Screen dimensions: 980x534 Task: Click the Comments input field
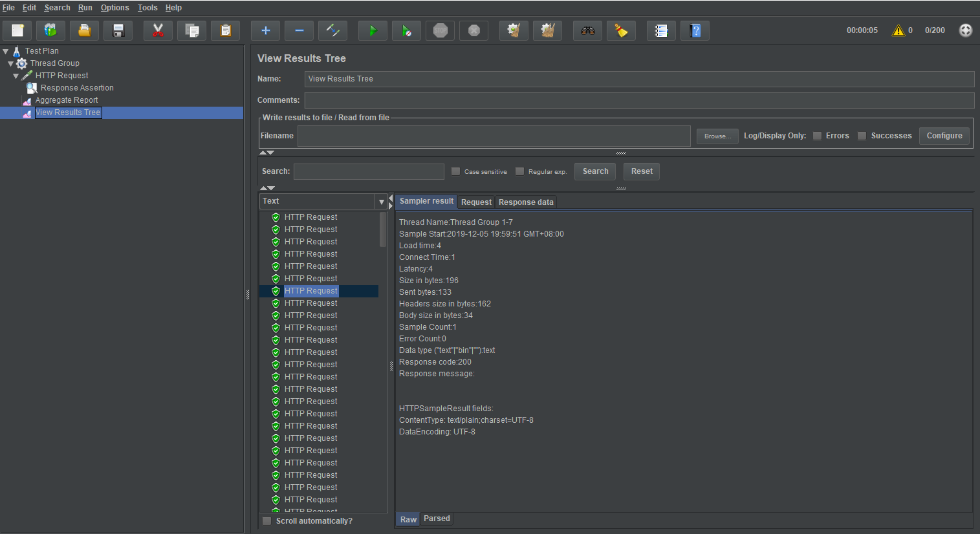[x=639, y=100]
